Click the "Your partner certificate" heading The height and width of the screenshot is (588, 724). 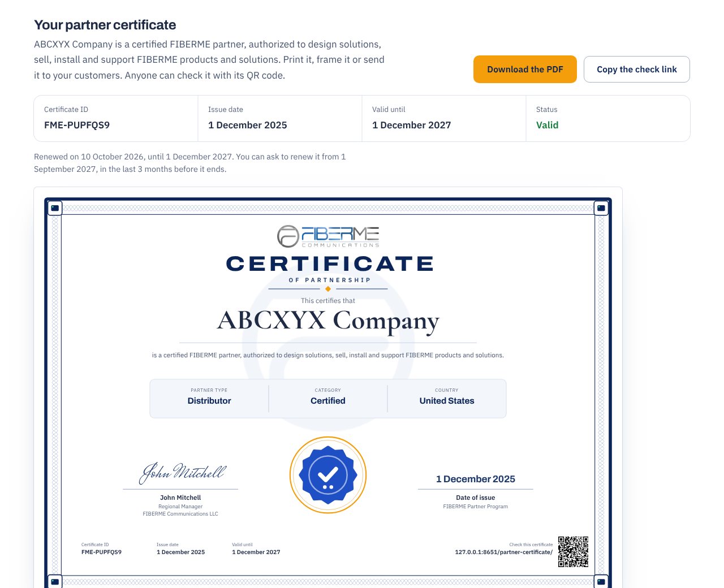pos(105,25)
